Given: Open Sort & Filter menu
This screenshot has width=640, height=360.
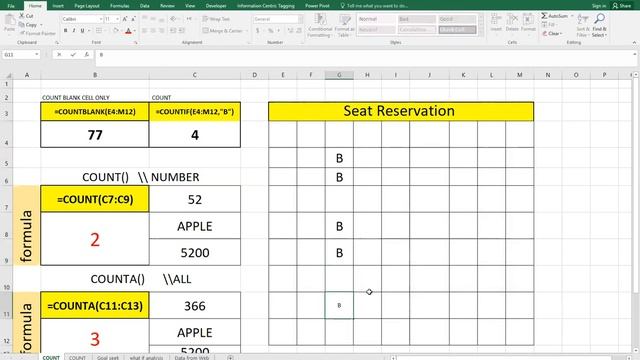Looking at the screenshot, I should point(583,25).
